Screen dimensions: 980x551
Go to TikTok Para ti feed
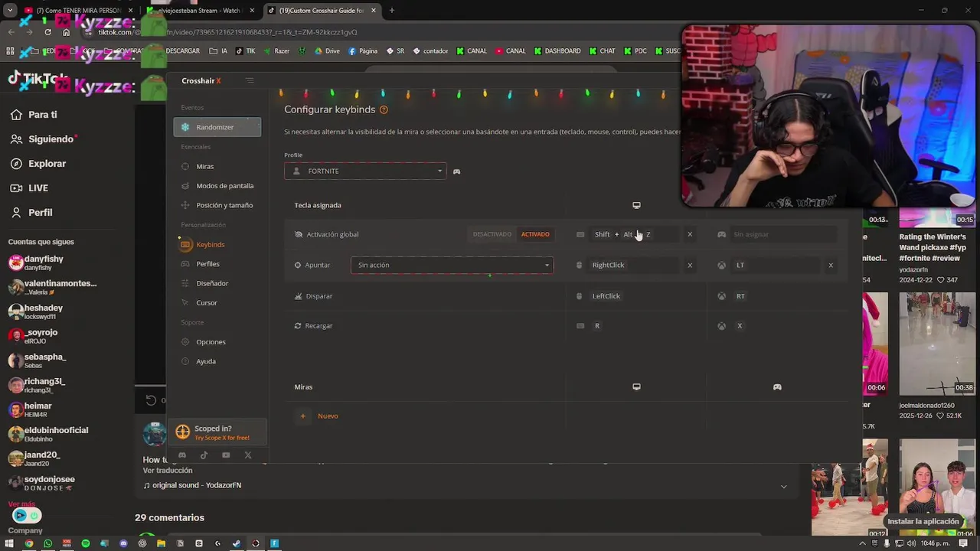[34, 115]
